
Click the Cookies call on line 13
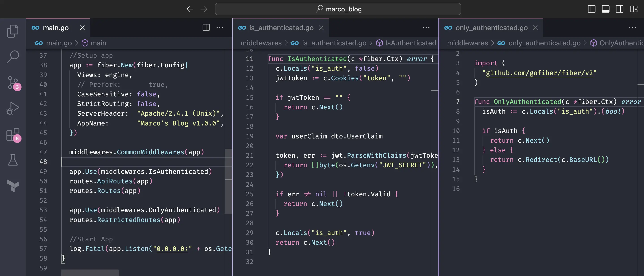(345, 78)
